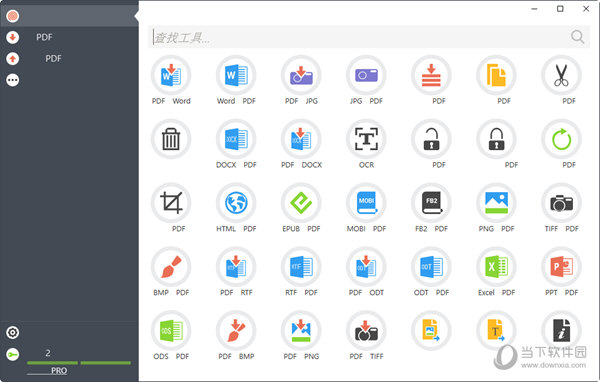This screenshot has width=600, height=382.
Task: Select the RTF to PDF converter
Action: 301,267
